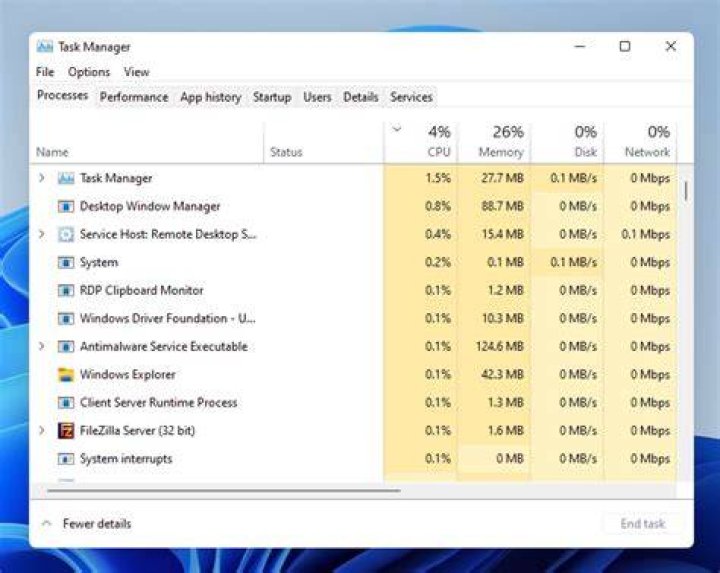Click the Fewer details link

(97, 524)
